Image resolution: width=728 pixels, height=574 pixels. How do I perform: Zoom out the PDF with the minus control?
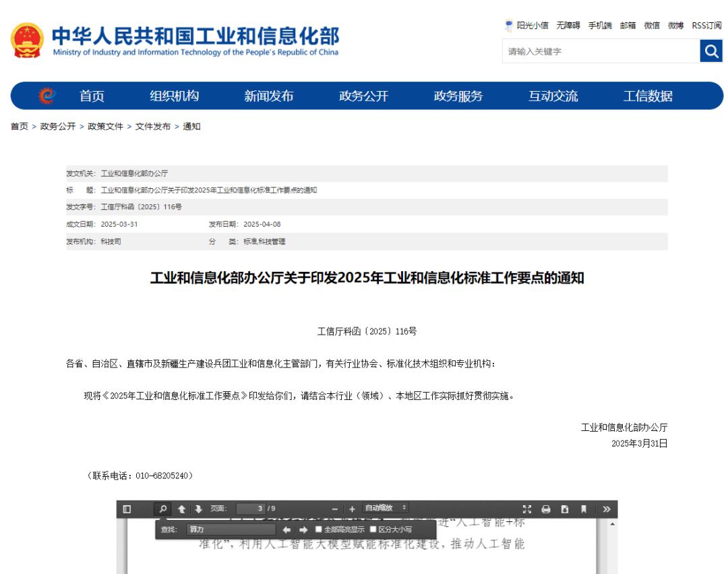tap(334, 509)
